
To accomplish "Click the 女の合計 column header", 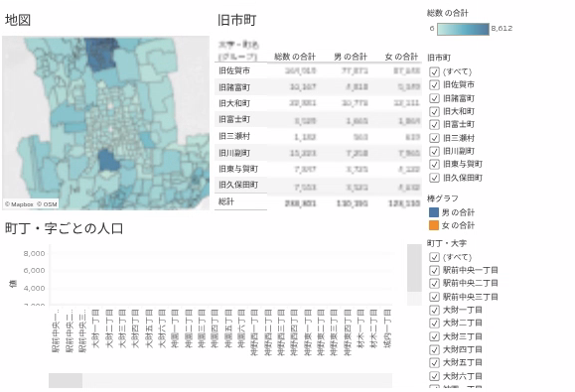I will [401, 57].
